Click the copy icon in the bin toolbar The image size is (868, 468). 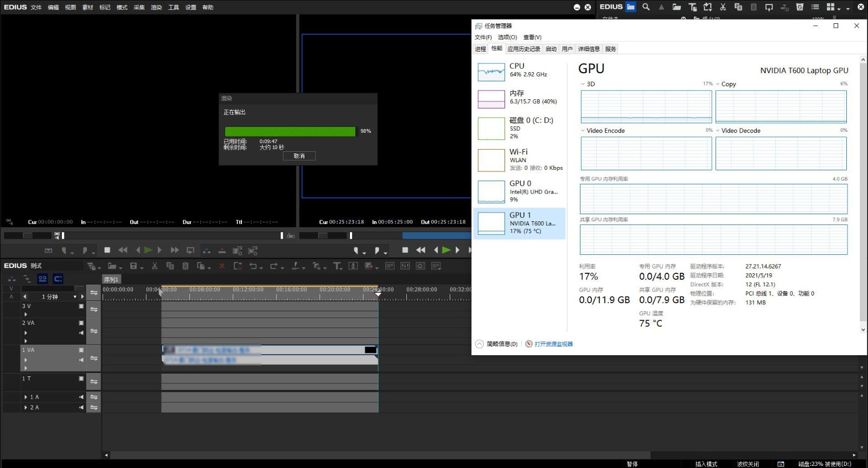pyautogui.click(x=738, y=7)
